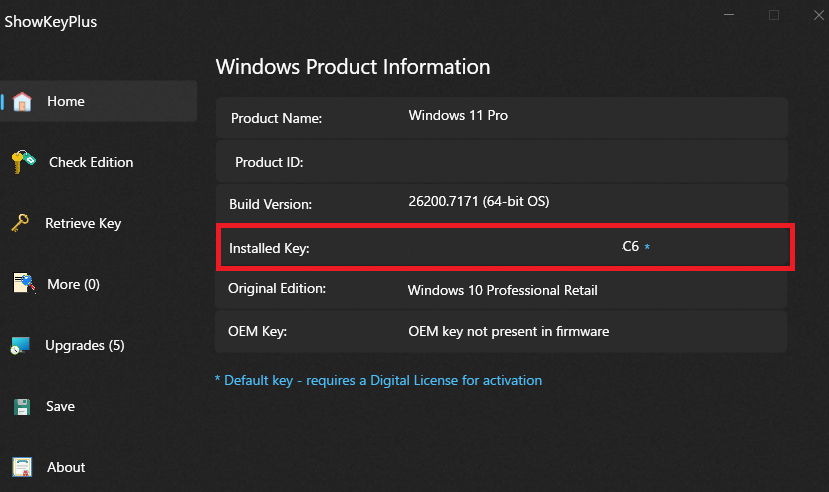Image resolution: width=829 pixels, height=492 pixels.
Task: Click the About certificate icon
Action: pyautogui.click(x=22, y=467)
